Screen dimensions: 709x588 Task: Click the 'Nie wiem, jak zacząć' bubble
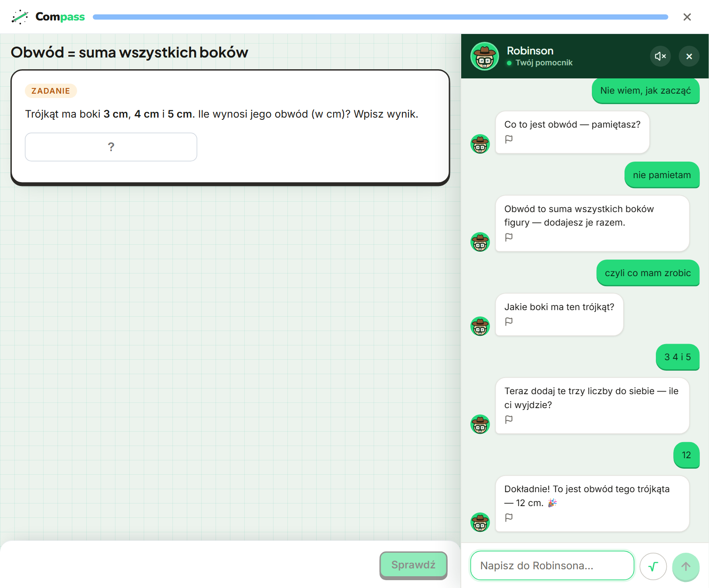[645, 91]
